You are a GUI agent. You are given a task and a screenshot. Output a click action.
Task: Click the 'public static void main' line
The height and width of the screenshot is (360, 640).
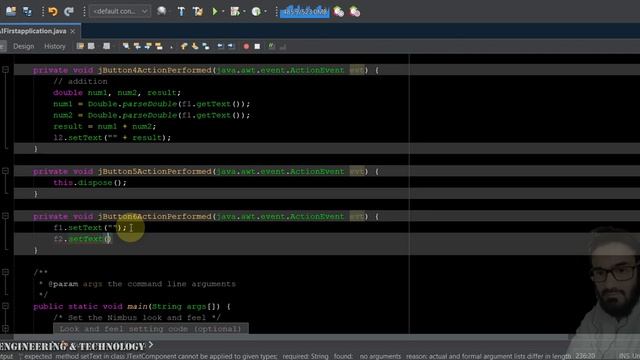point(132,306)
